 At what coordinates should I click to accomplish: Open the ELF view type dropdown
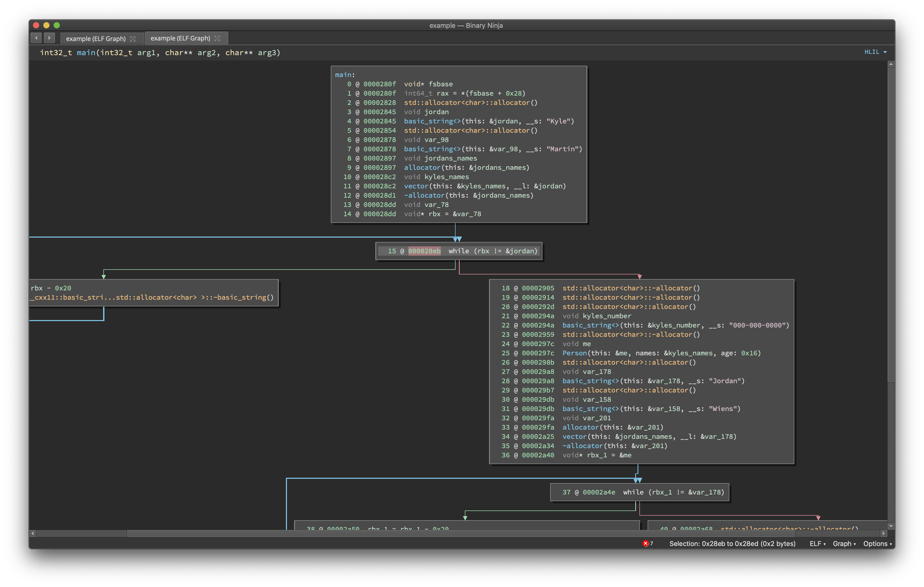(817, 544)
